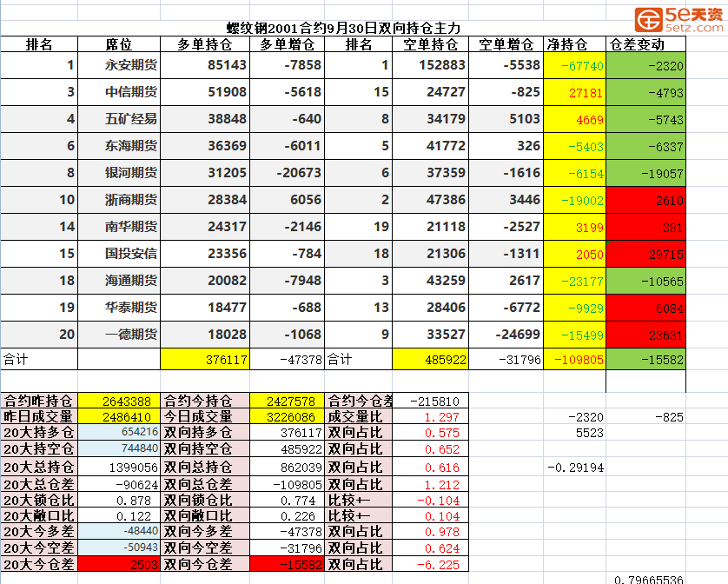Select total change cell -15582 in green
Viewport: 728px width, 584px height.
pos(645,359)
